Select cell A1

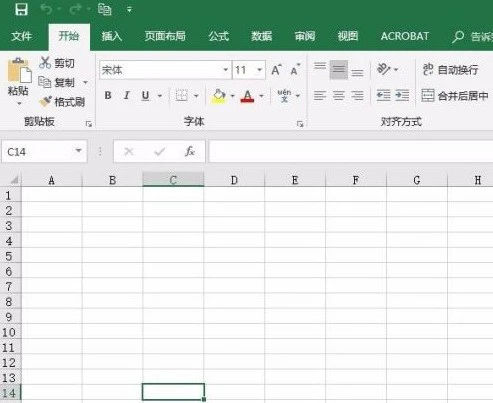click(x=52, y=195)
